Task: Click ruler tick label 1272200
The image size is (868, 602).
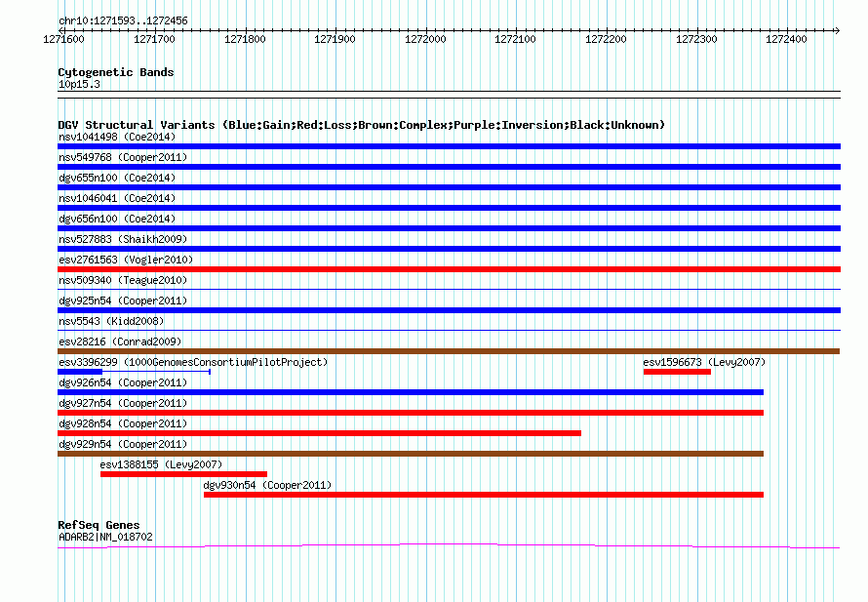Action: click(x=606, y=39)
